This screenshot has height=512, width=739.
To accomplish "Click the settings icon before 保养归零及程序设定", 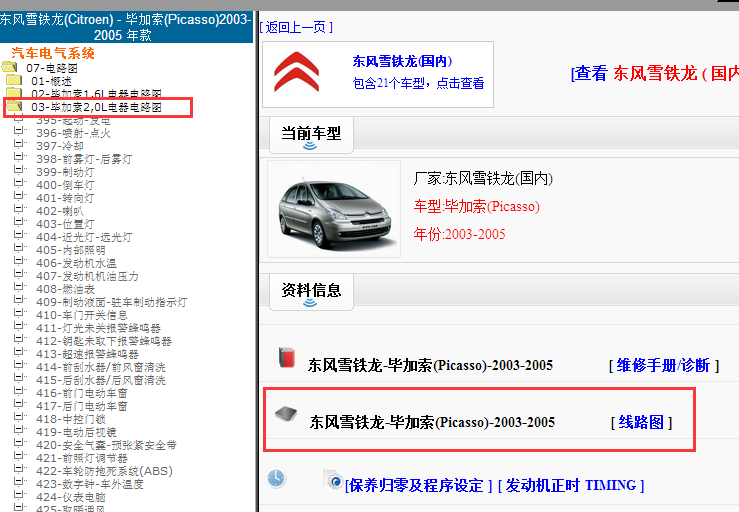I will click(x=334, y=479).
